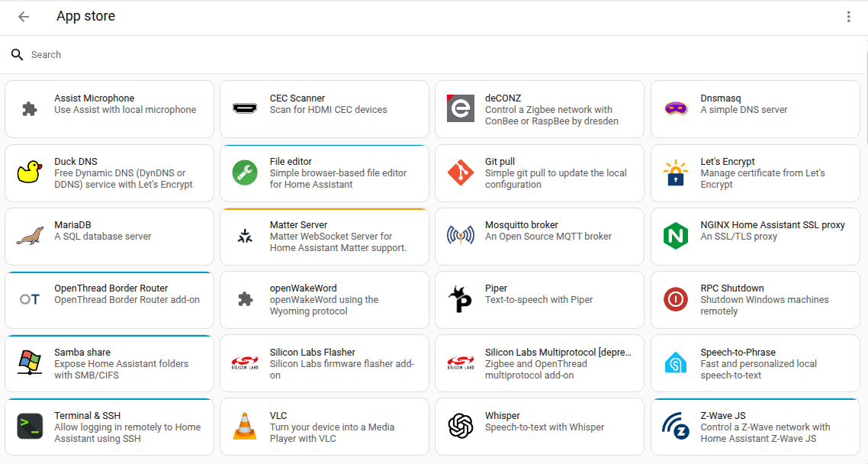Open the Let's Encrypt add-on card
Screen dimensions: 868x464
(754, 172)
